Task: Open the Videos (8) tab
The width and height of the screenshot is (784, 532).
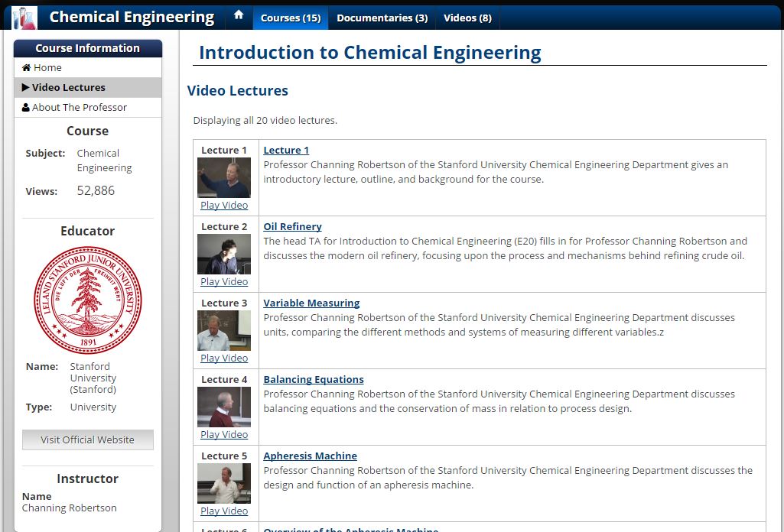Action: [x=467, y=18]
